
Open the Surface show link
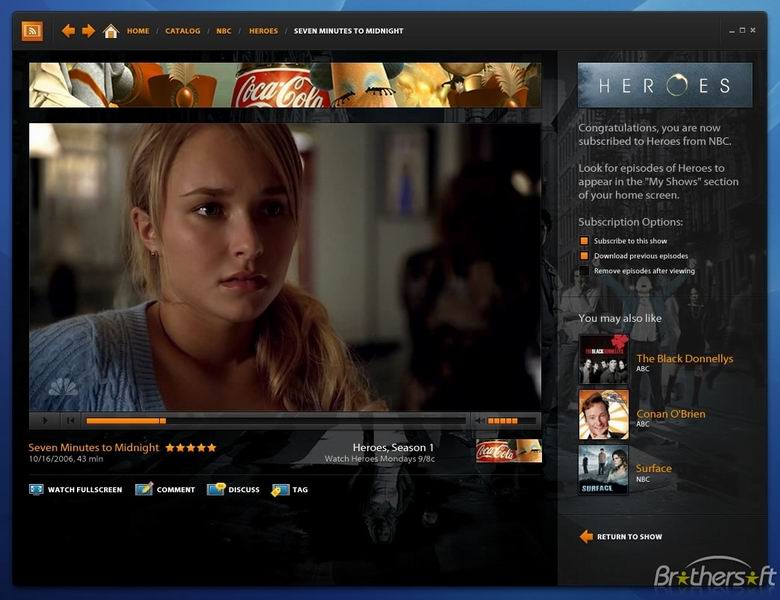click(654, 468)
